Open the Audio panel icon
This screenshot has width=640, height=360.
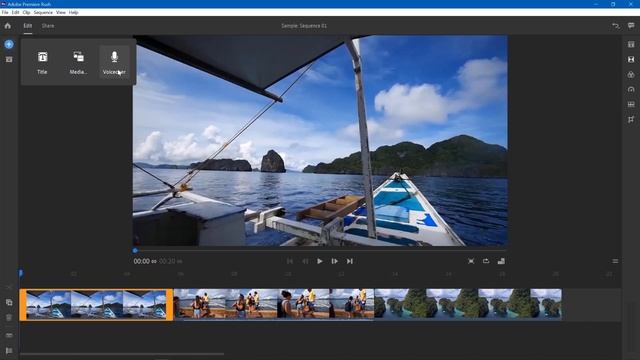point(631,104)
